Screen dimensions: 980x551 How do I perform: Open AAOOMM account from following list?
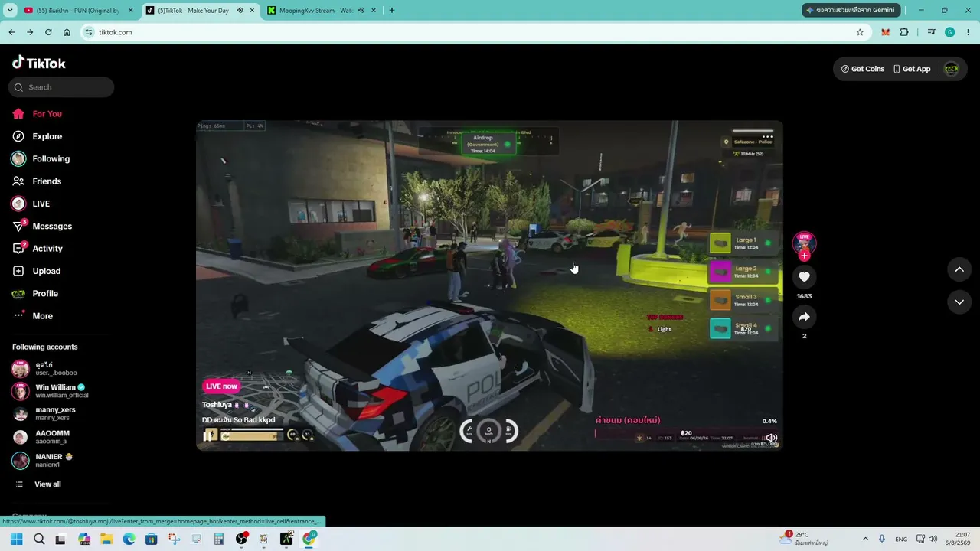(x=41, y=437)
